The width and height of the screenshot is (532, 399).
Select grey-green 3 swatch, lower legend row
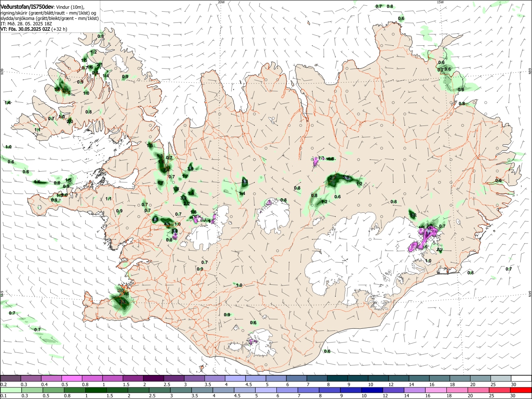(181, 390)
